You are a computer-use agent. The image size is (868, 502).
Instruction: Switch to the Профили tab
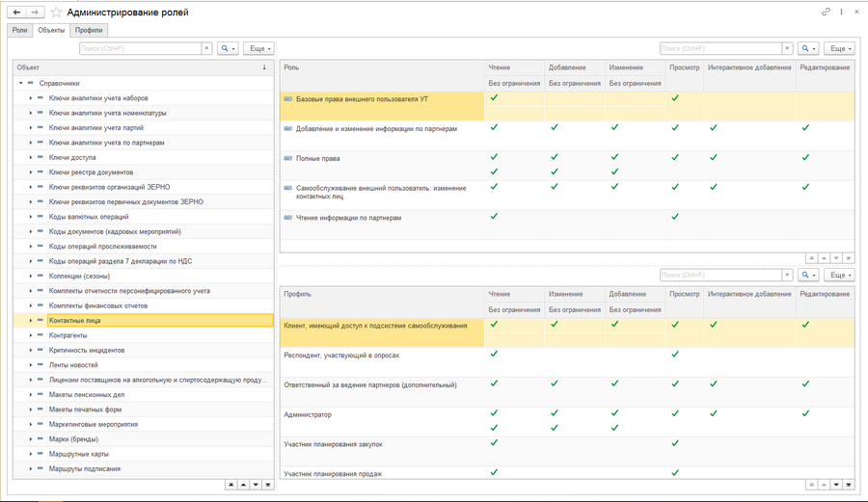pos(89,31)
